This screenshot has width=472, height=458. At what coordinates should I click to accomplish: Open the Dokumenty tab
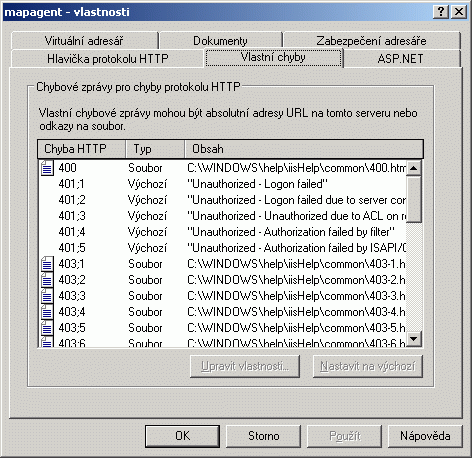click(220, 41)
